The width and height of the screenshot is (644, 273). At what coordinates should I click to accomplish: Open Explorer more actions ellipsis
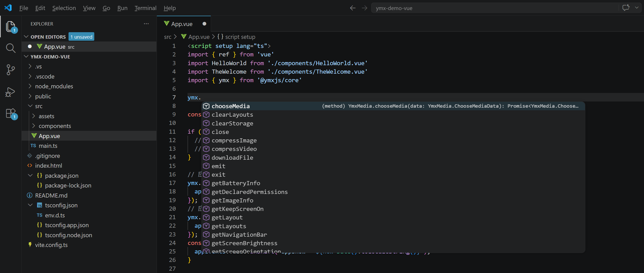146,24
